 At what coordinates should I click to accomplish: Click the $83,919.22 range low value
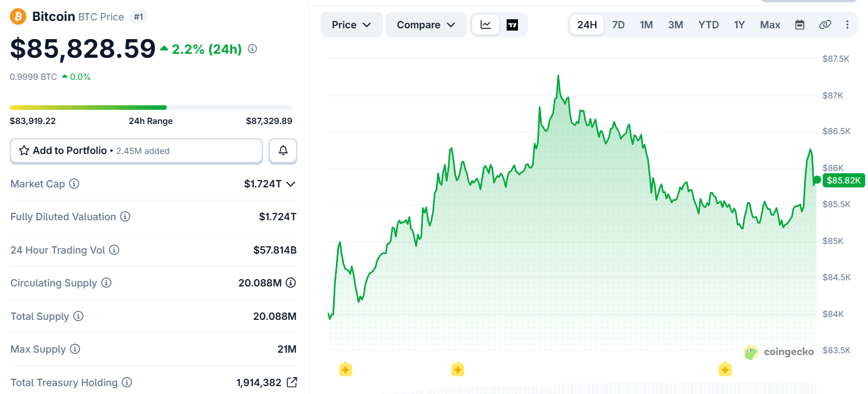point(33,121)
